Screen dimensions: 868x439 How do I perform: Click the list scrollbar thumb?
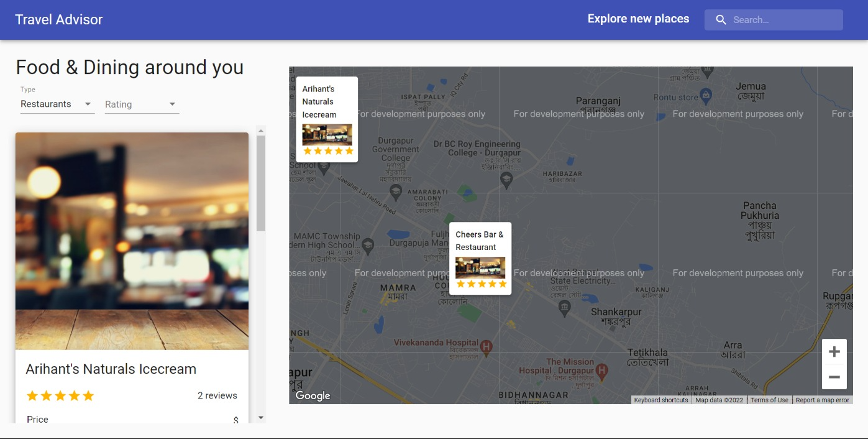[x=261, y=183]
